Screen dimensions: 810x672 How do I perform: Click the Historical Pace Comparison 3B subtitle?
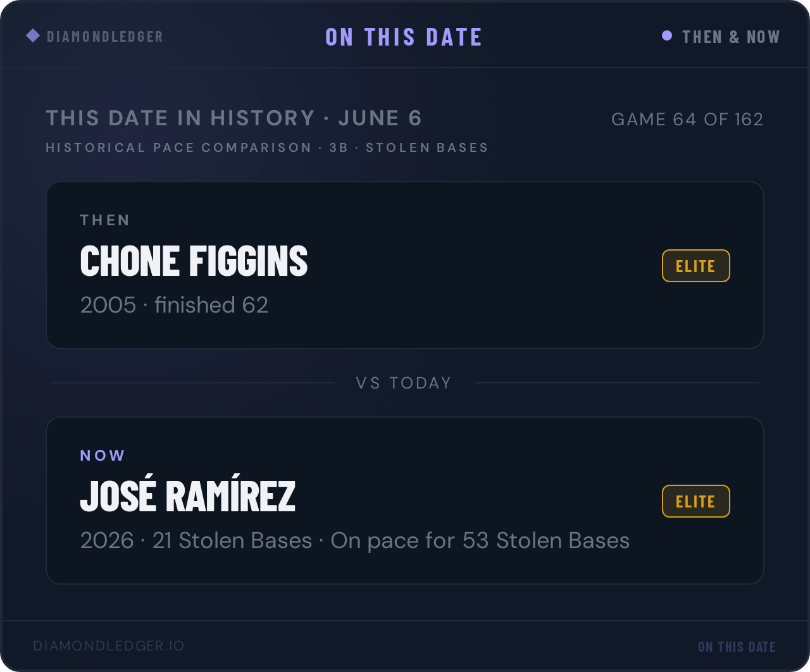(x=267, y=147)
